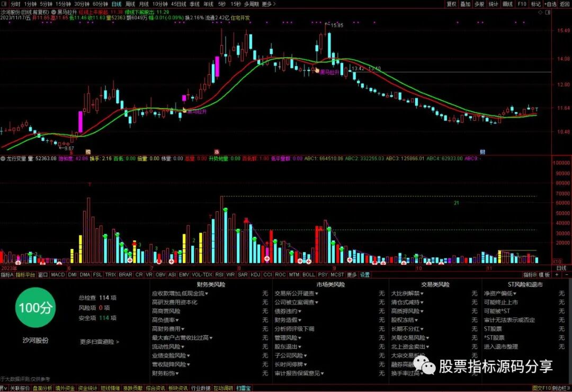572x392 pixels.
Task: Open indicator 设置 settings
Action: coord(365,274)
